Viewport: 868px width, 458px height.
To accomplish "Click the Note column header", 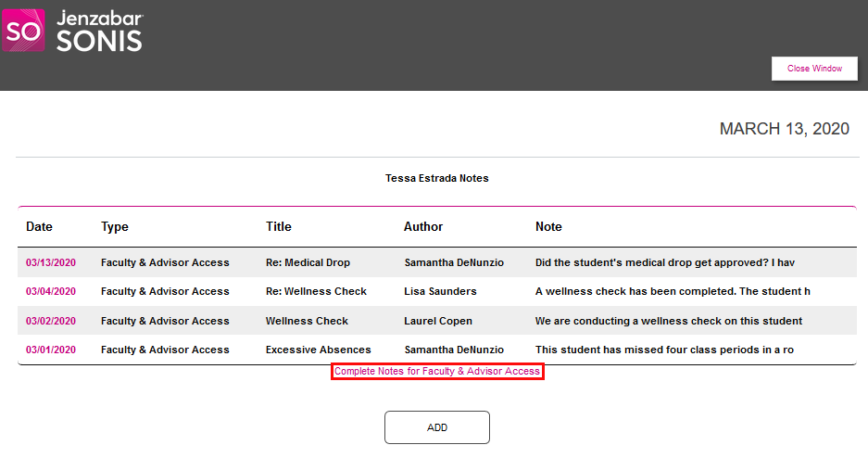I will pyautogui.click(x=548, y=227).
